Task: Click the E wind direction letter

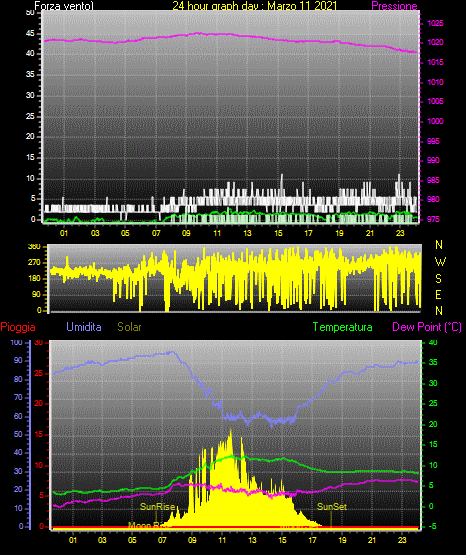Action: click(x=438, y=294)
